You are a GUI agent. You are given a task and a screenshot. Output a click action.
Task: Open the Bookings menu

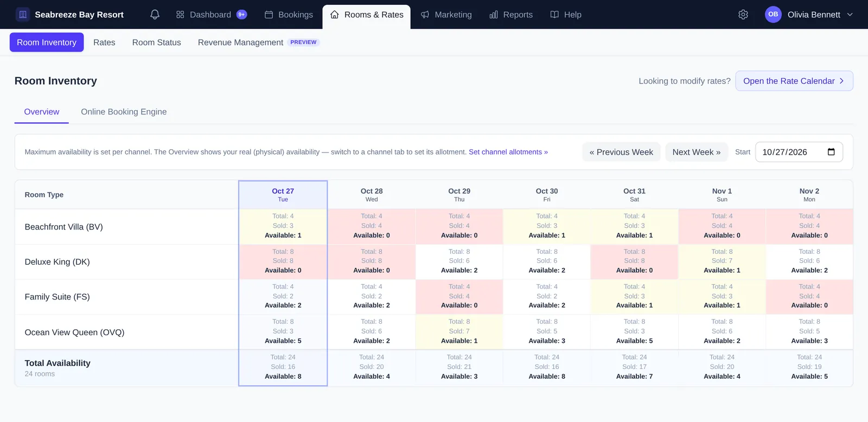(x=289, y=15)
